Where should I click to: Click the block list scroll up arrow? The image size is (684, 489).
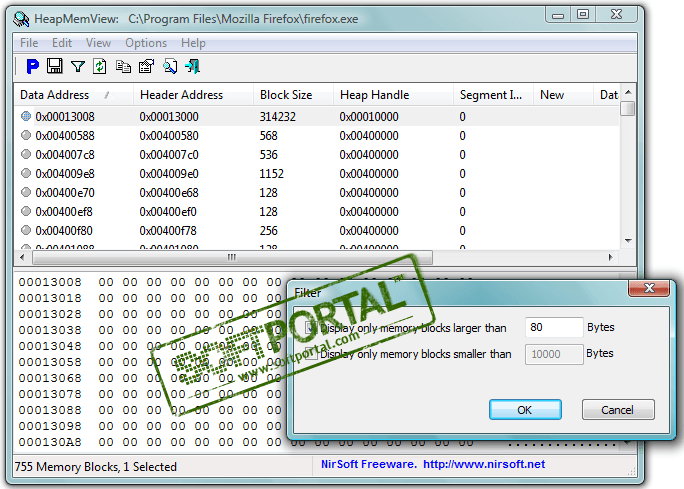628,92
